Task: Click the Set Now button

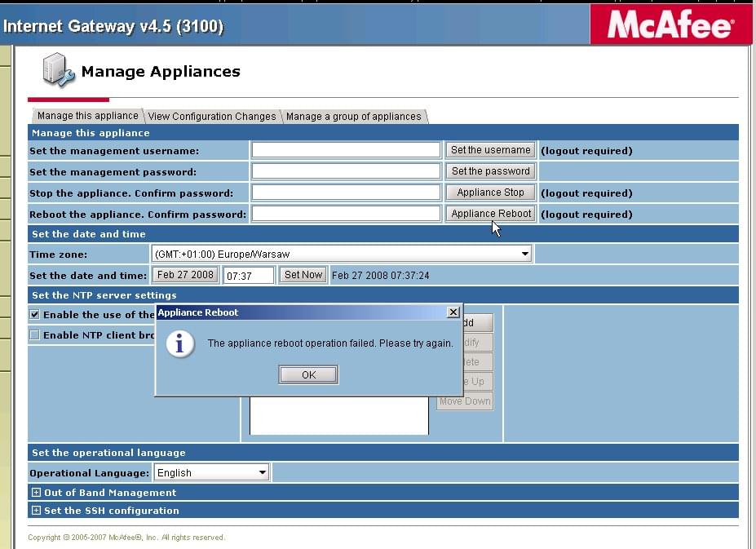Action: click(303, 275)
